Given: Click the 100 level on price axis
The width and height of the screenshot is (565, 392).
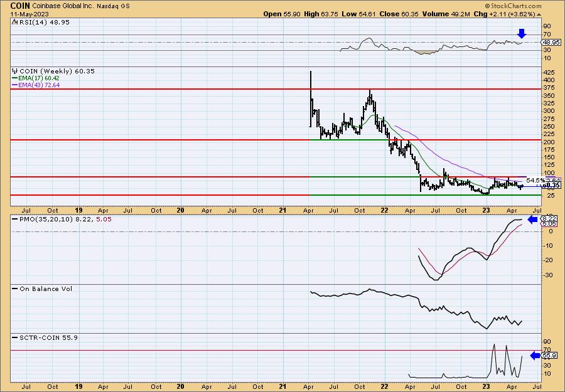Looking at the screenshot, I should click(x=549, y=173).
